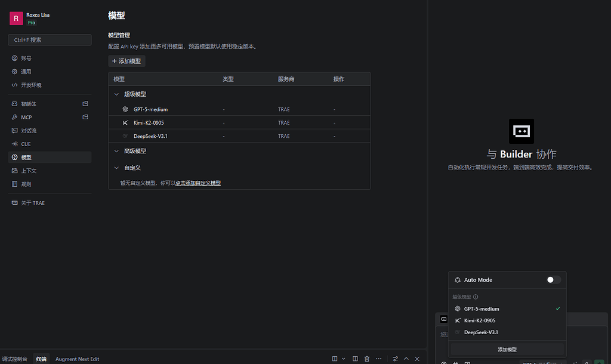The width and height of the screenshot is (611, 364).
Task: Click the trash kill terminal icon
Action: coord(367,359)
